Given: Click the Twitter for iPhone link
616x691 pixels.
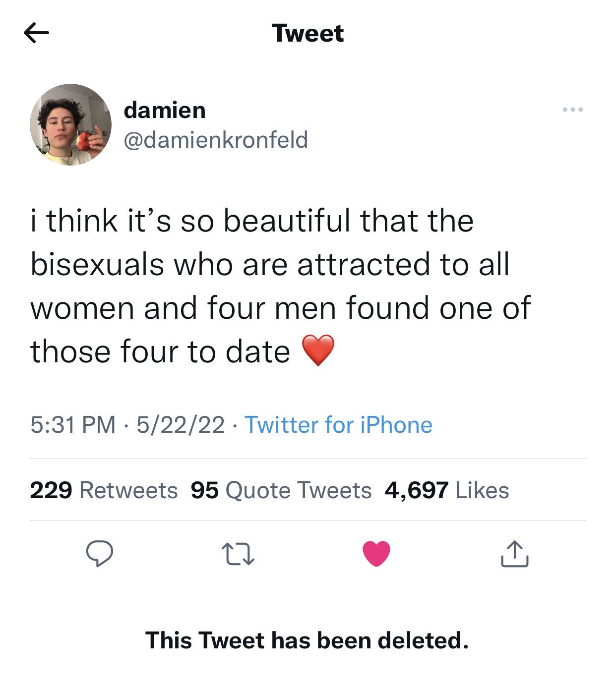Looking at the screenshot, I should [339, 425].
